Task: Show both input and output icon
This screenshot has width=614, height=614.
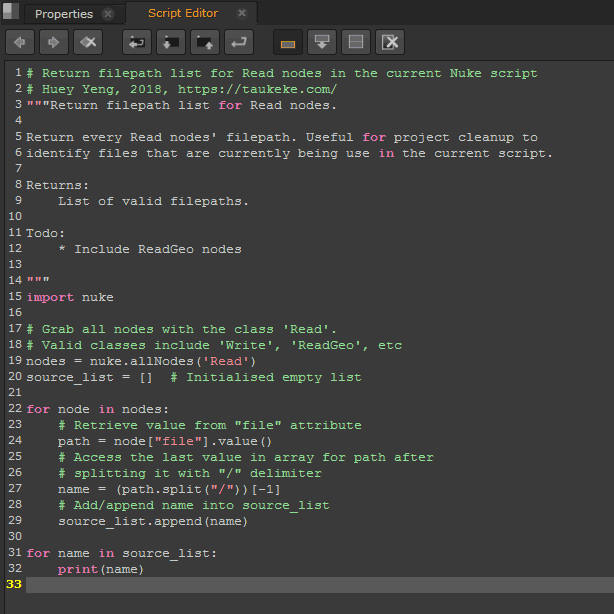Action: (356, 42)
